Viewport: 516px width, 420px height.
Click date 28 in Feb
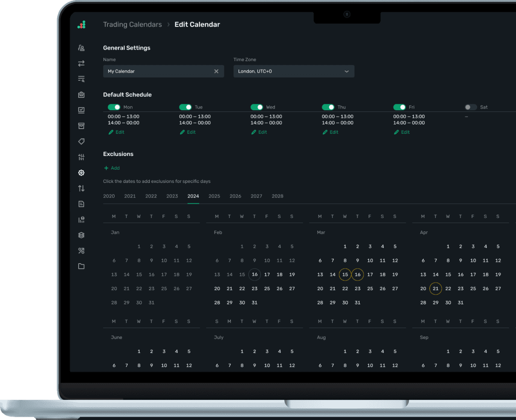click(217, 303)
